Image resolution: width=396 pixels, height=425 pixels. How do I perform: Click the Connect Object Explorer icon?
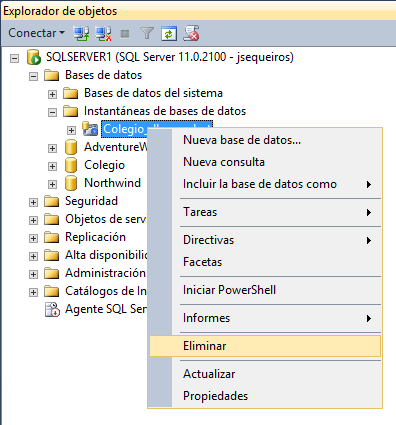(x=81, y=33)
